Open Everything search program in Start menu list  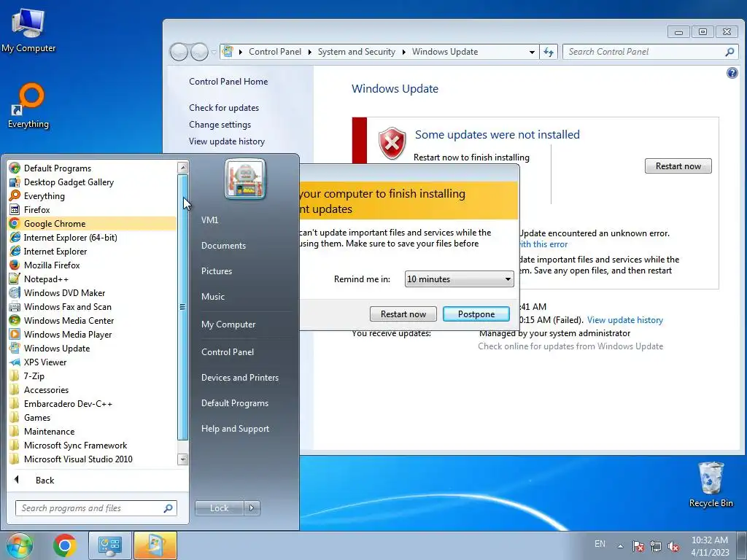(37, 195)
